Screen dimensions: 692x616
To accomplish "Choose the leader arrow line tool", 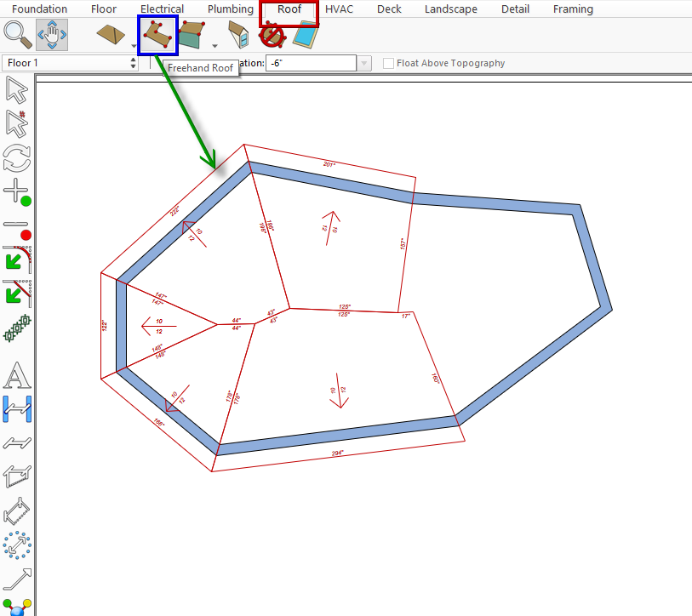I will point(17,579).
